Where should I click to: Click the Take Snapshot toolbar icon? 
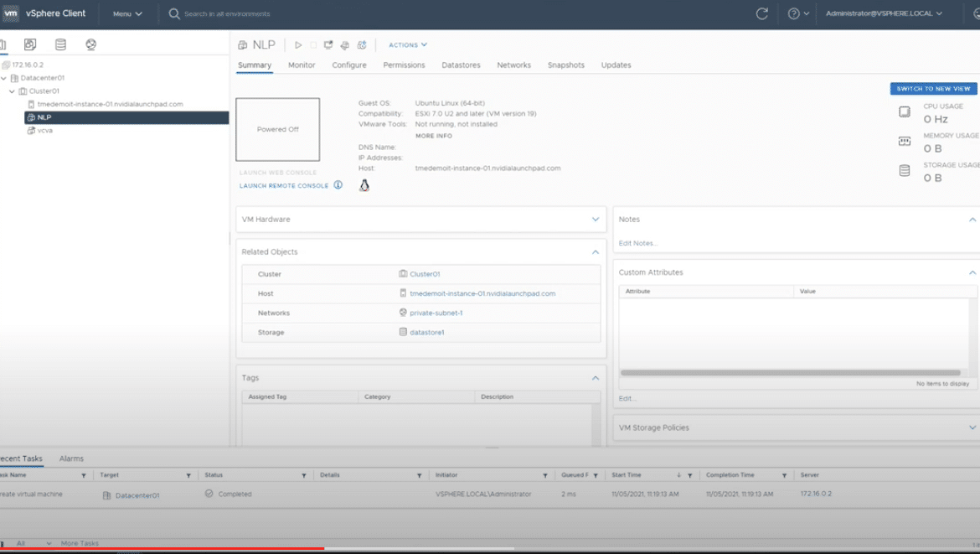(361, 45)
